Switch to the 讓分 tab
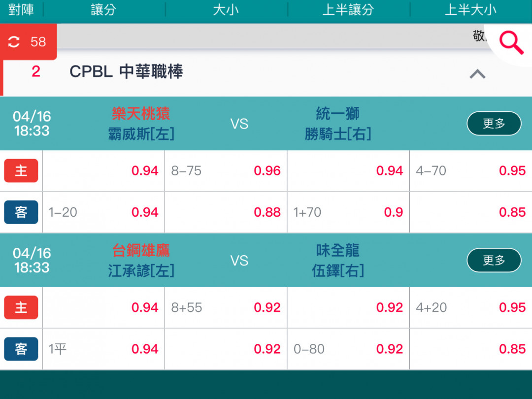The image size is (532, 399). (104, 10)
